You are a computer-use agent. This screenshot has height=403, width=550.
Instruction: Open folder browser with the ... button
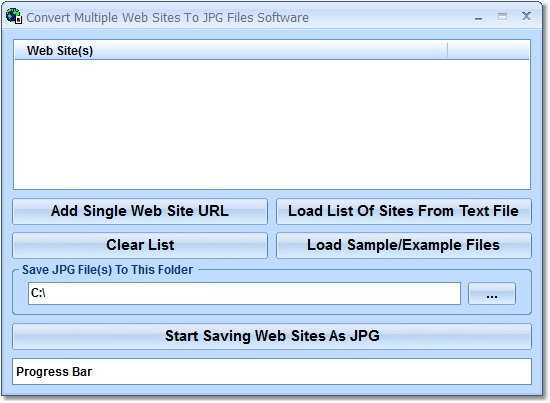[x=492, y=294]
